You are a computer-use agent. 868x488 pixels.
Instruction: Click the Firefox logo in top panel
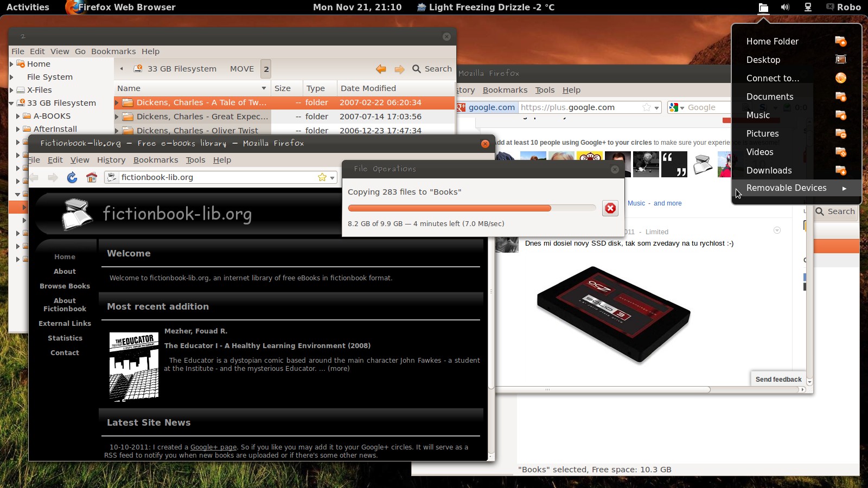click(x=73, y=7)
